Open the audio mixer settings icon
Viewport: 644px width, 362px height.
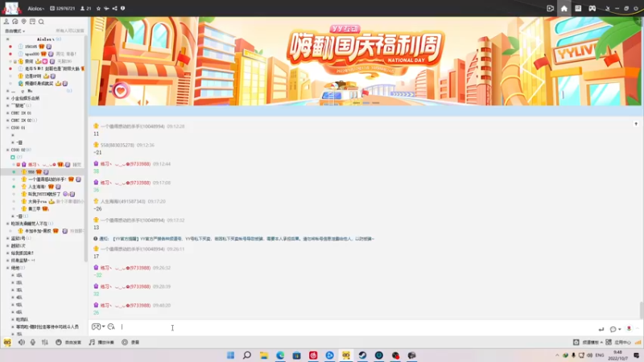tap(45, 342)
